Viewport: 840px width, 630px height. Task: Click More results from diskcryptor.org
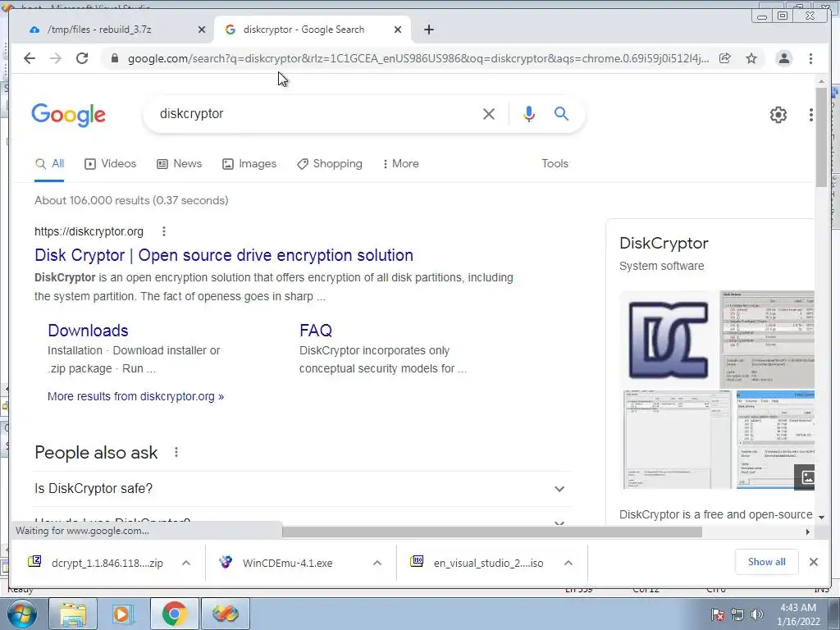(135, 396)
